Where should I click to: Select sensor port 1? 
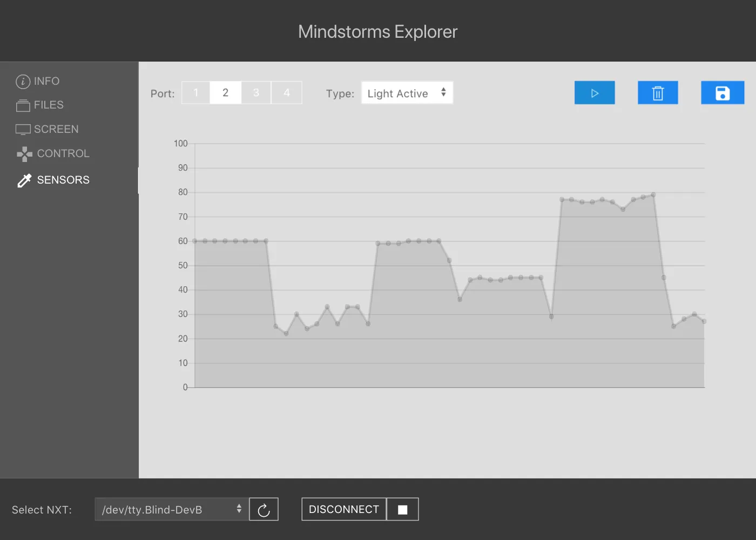pyautogui.click(x=195, y=93)
